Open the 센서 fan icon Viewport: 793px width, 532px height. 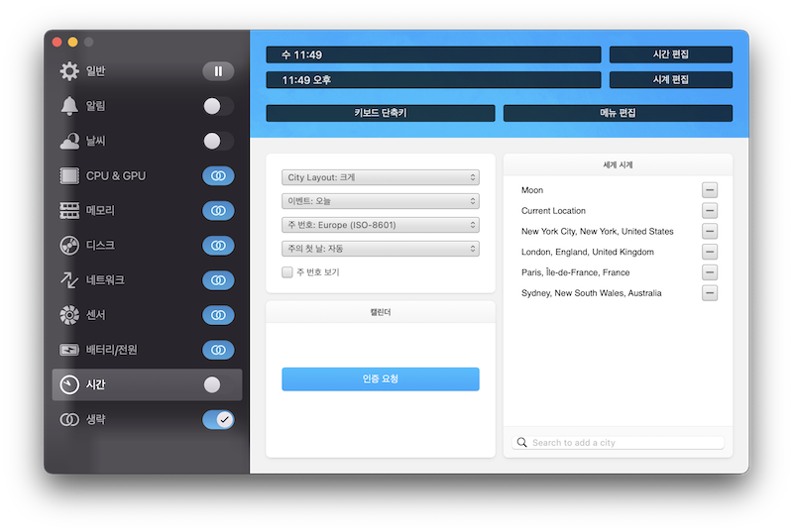coord(69,315)
